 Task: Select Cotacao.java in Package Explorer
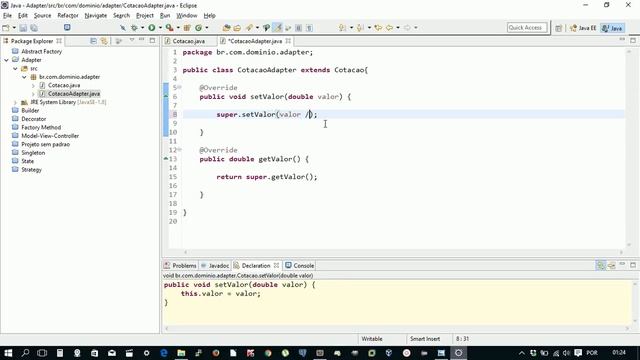pos(64,85)
